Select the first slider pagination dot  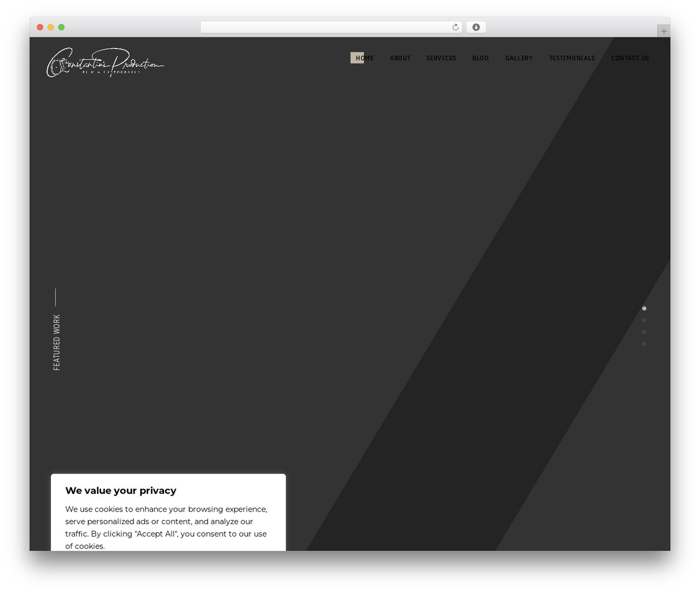(644, 309)
